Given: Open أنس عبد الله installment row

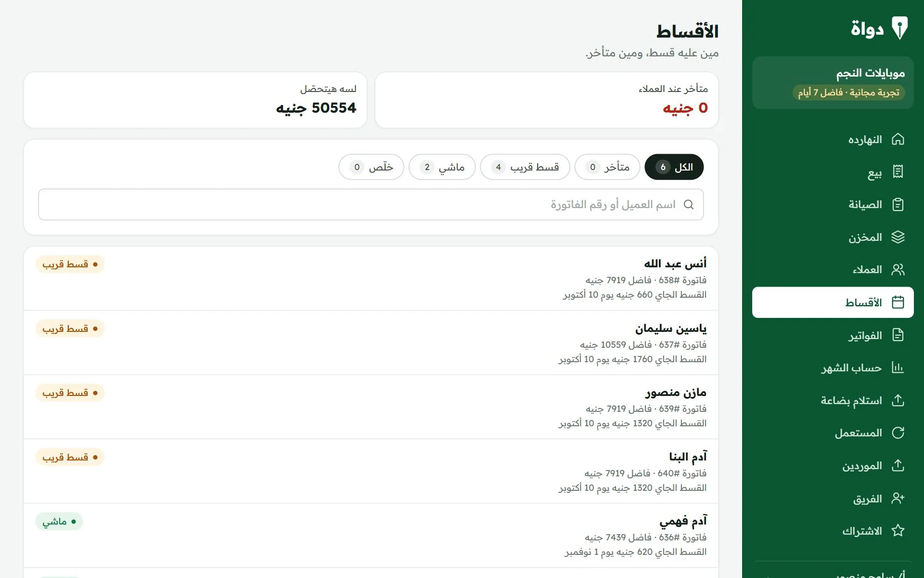Looking at the screenshot, I should pos(371,278).
